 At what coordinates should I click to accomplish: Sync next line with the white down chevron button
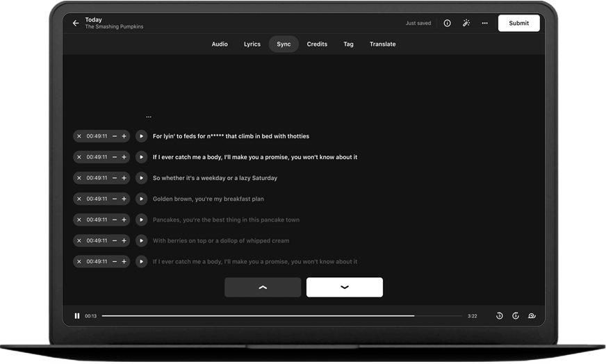[345, 287]
